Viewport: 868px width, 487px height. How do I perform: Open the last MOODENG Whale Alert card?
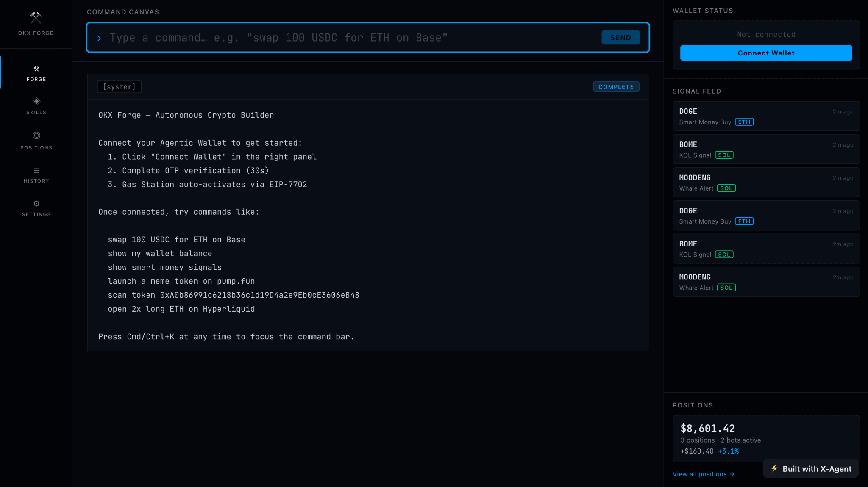766,282
